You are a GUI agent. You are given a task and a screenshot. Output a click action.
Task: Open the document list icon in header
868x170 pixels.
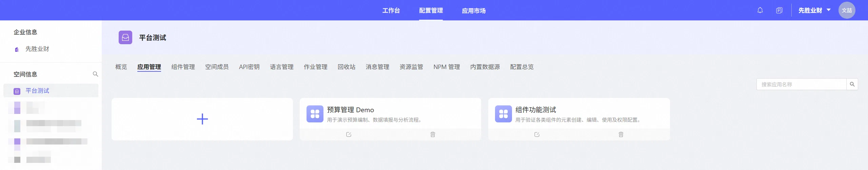779,10
